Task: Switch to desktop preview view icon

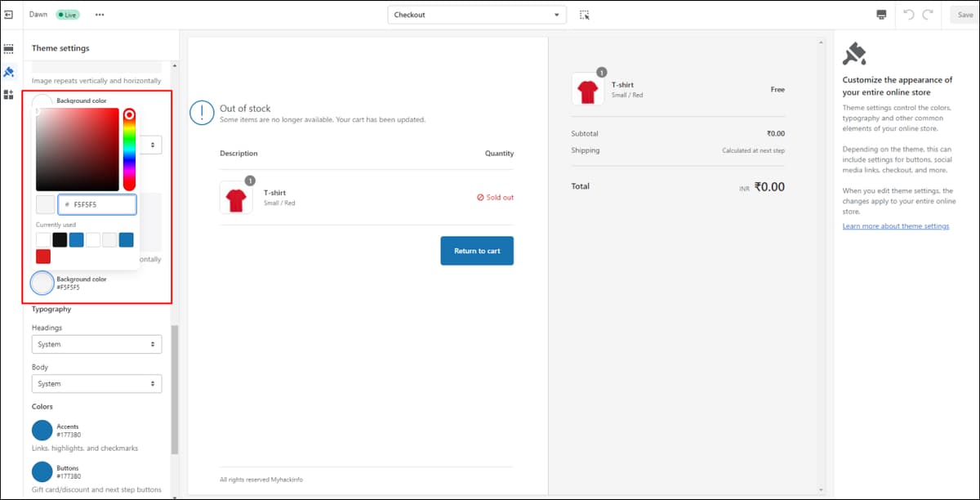Action: (x=881, y=15)
